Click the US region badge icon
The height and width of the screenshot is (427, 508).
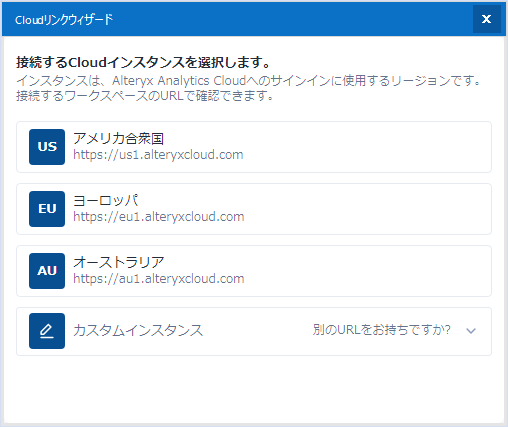pos(47,147)
